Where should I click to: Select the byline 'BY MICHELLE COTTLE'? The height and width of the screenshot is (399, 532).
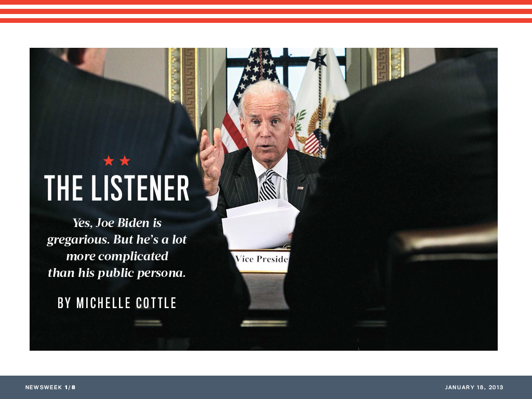117,302
